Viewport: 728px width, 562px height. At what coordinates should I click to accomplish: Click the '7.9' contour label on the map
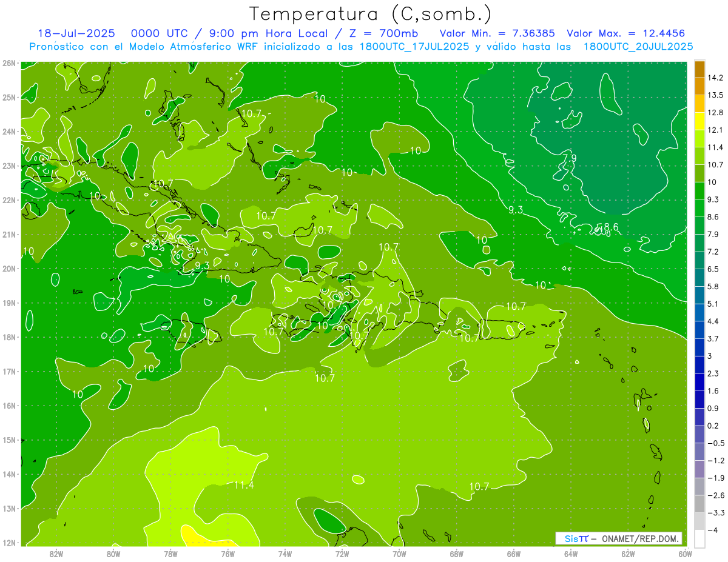coord(570,158)
